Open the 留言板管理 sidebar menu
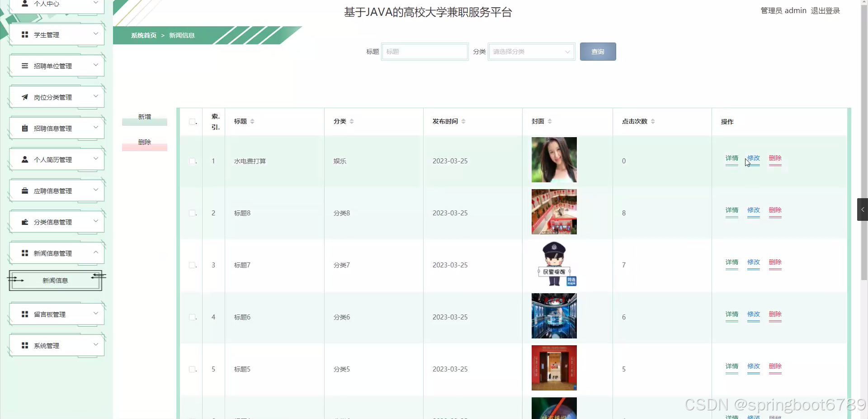This screenshot has height=419, width=868. 57,314
